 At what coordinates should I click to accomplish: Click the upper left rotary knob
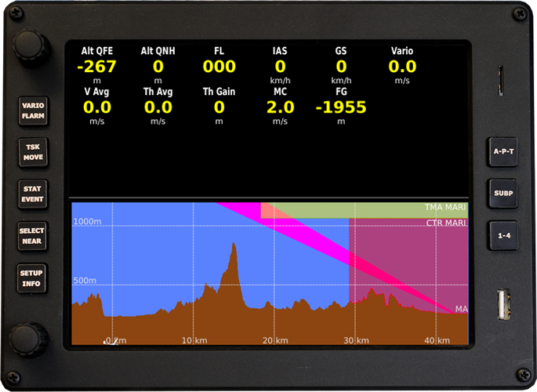click(31, 48)
